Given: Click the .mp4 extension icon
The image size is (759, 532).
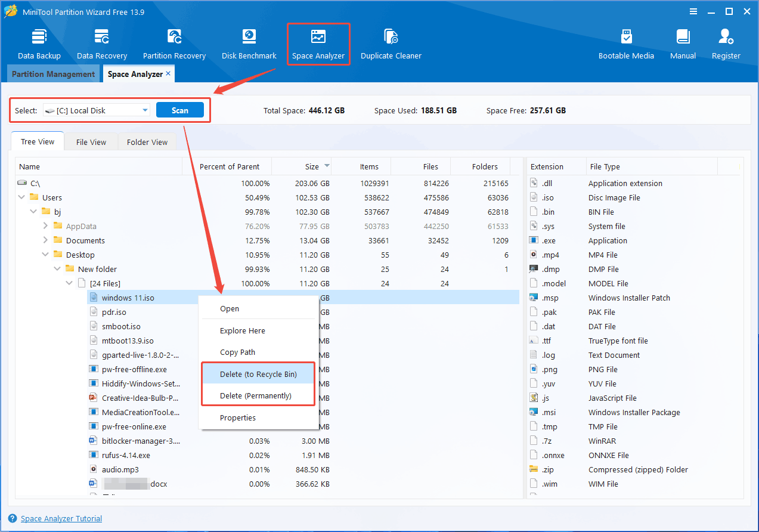Looking at the screenshot, I should click(x=534, y=255).
